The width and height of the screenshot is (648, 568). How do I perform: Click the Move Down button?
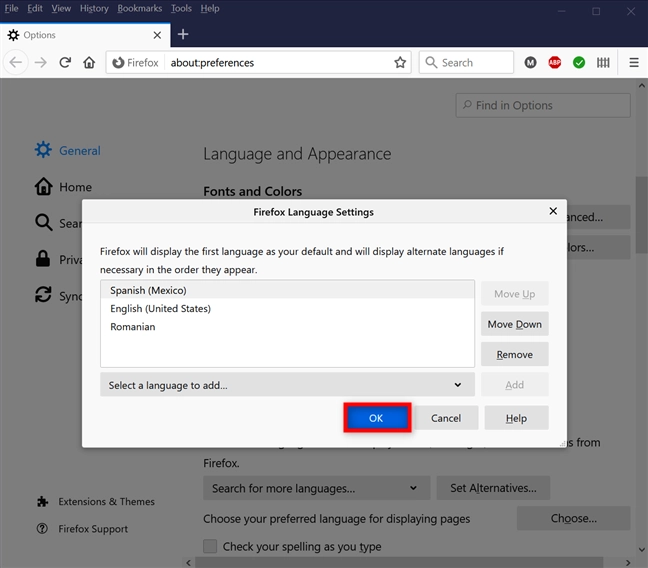(515, 324)
